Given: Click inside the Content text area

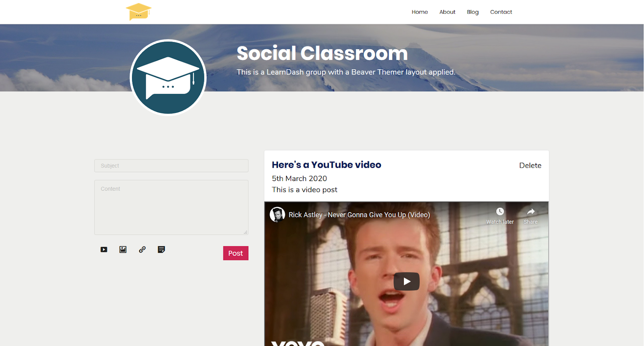Looking at the screenshot, I should tap(171, 207).
